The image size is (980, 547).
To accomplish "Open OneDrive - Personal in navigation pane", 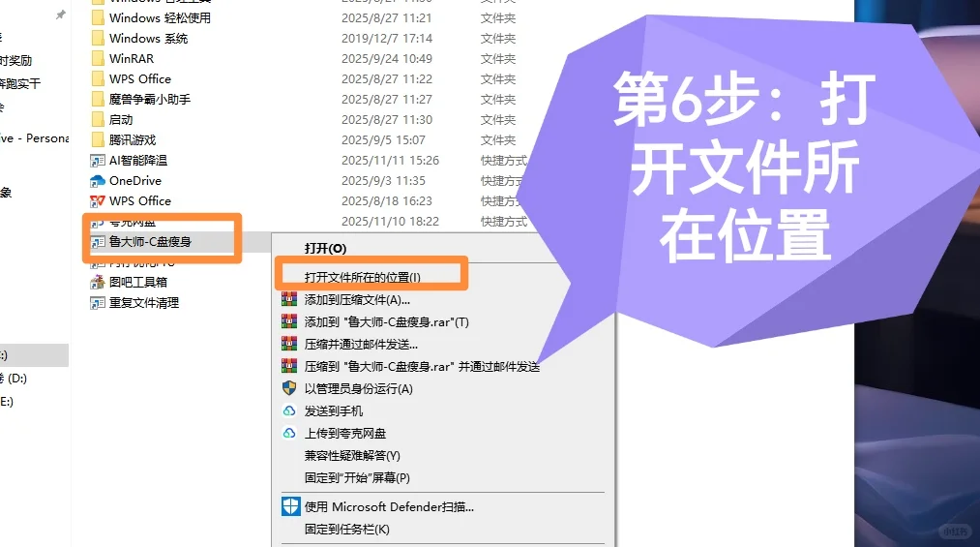I will tap(35, 138).
